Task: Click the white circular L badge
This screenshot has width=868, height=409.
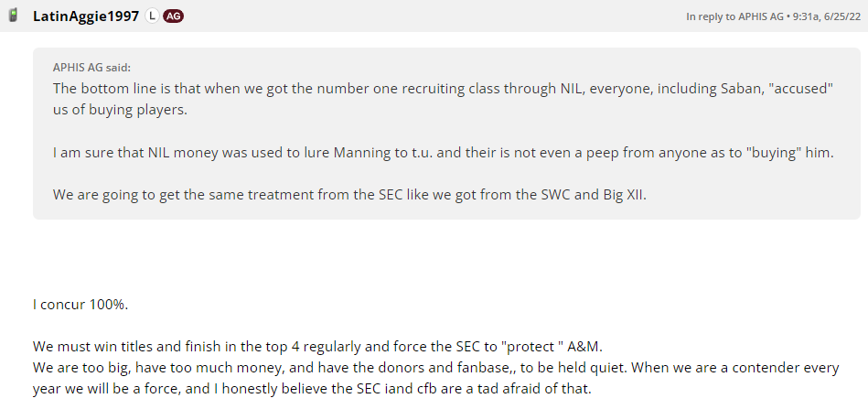Action: (x=152, y=16)
